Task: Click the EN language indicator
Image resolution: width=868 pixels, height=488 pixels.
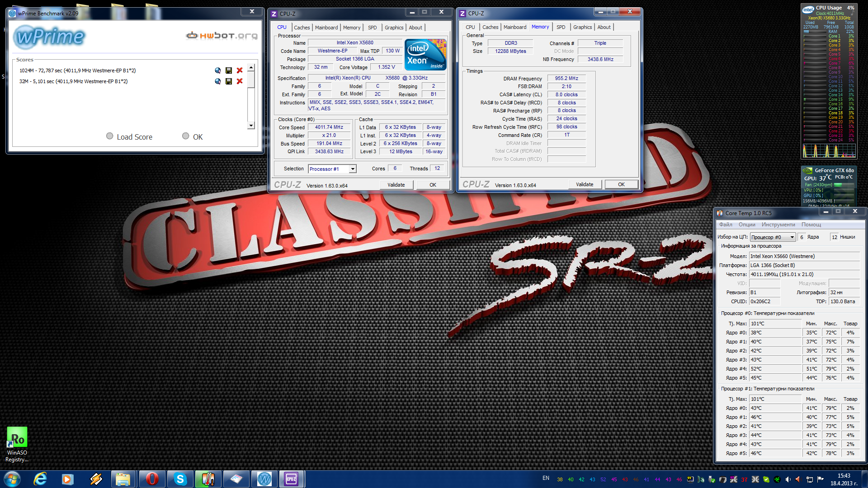Action: tap(546, 478)
